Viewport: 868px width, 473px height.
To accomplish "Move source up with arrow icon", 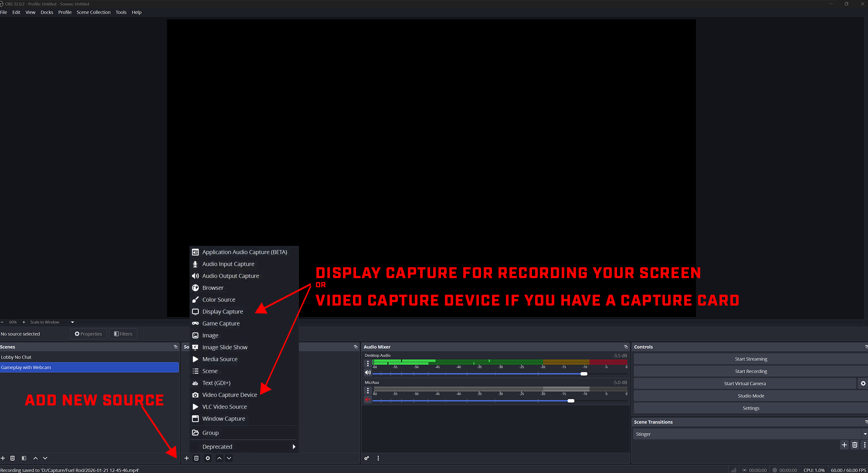I will pyautogui.click(x=219, y=458).
